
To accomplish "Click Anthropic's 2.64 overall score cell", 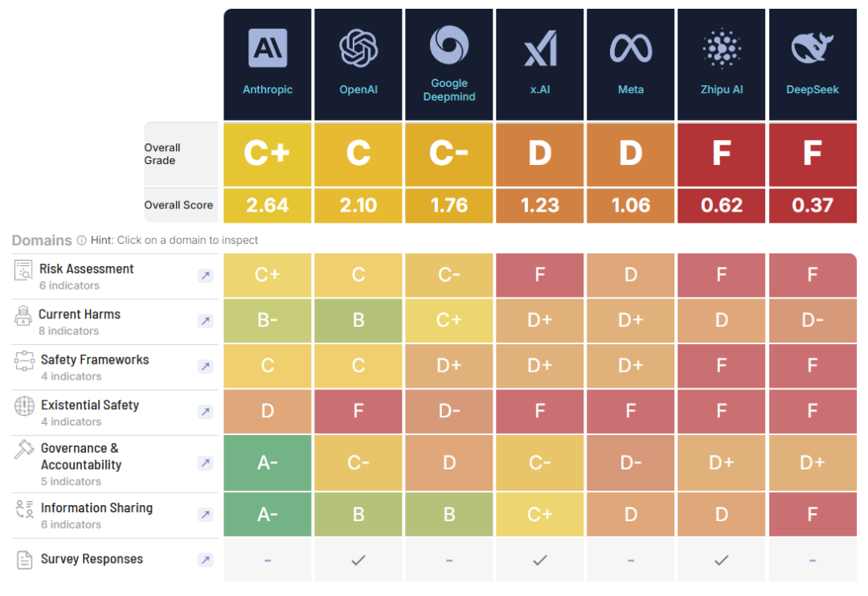I will click(268, 205).
